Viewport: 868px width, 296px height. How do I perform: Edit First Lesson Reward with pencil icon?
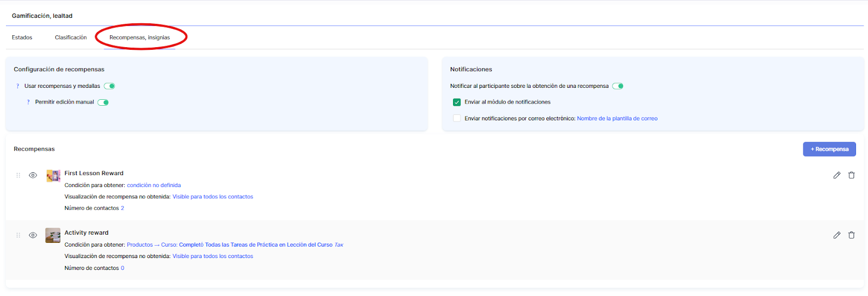837,175
